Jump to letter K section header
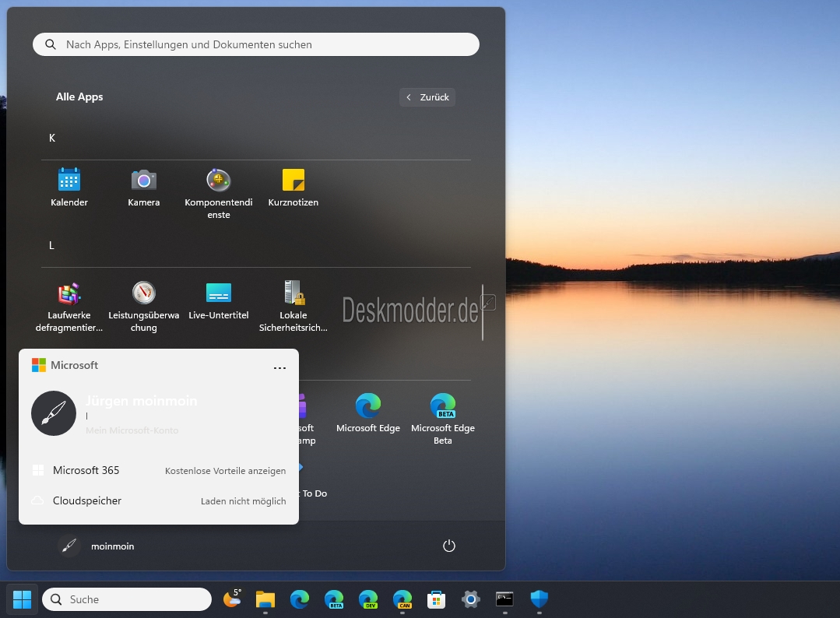 coord(52,139)
